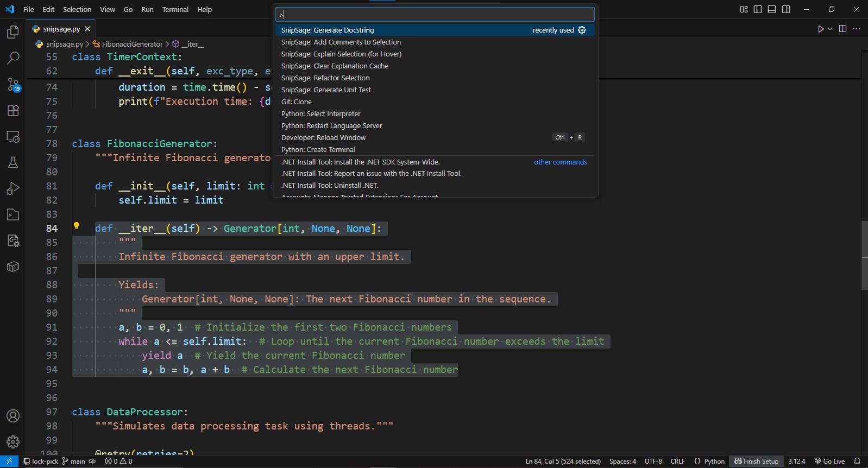This screenshot has height=468, width=868.
Task: Open the Search view icon
Action: pyautogui.click(x=13, y=58)
